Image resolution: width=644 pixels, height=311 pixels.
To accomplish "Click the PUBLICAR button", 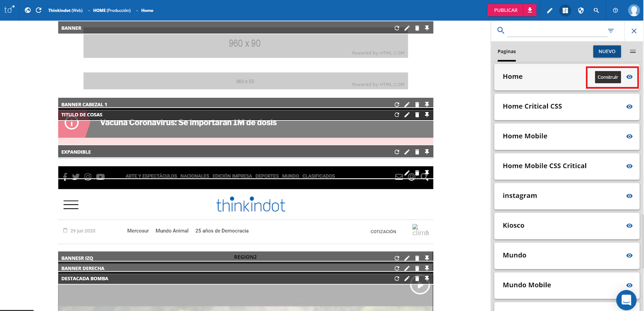I will pos(506,10).
